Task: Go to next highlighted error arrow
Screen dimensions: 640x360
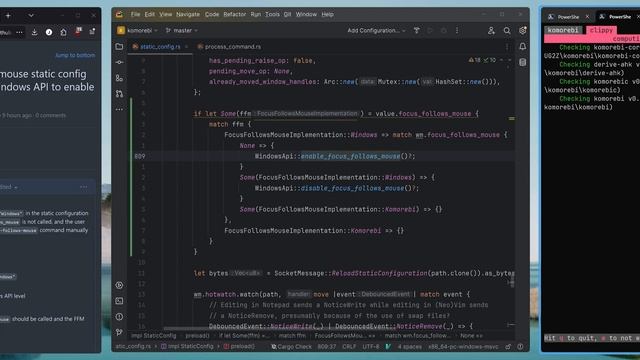Action: (509, 60)
